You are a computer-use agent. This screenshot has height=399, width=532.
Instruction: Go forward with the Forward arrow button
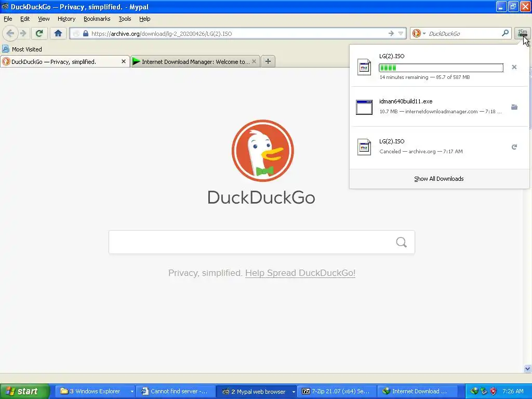coord(23,33)
